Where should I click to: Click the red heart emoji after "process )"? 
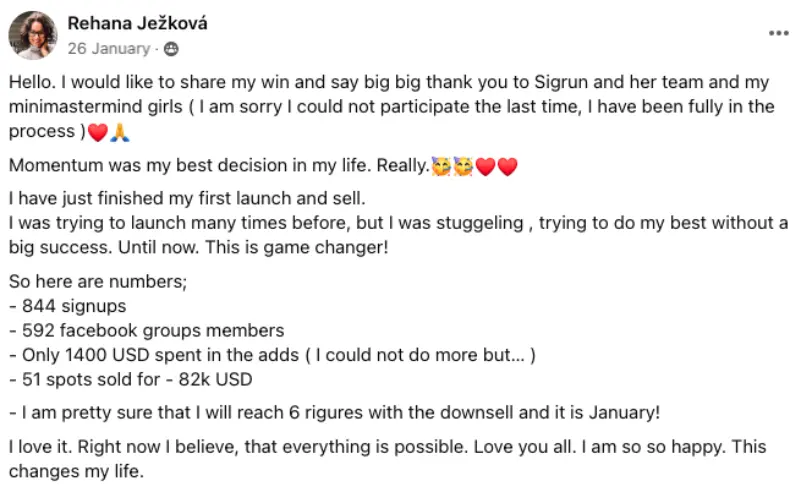(x=97, y=132)
